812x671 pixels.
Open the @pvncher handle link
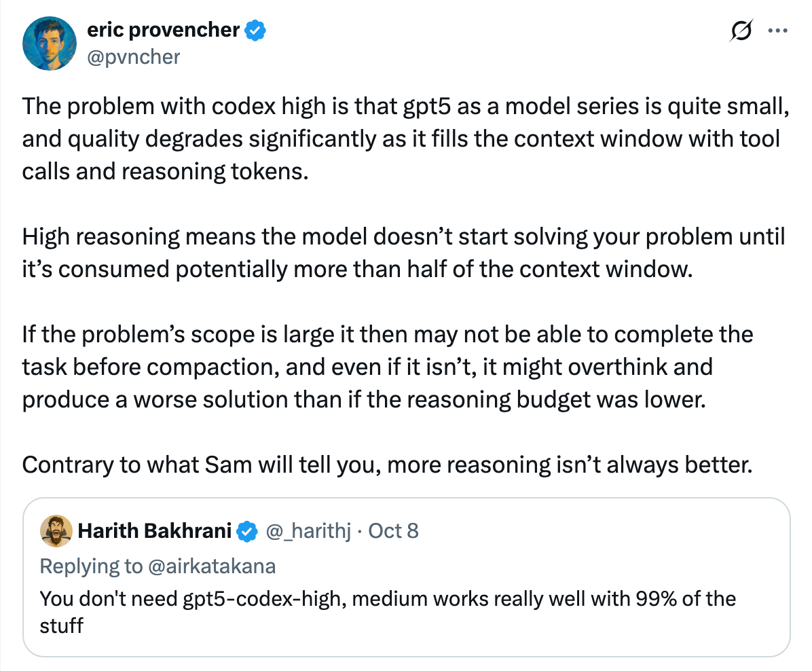(x=134, y=56)
